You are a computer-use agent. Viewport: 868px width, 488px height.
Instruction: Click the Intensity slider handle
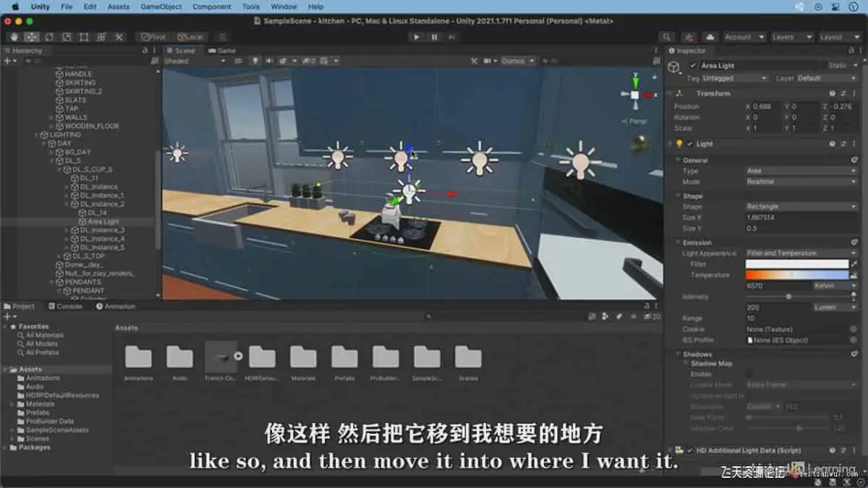788,296
